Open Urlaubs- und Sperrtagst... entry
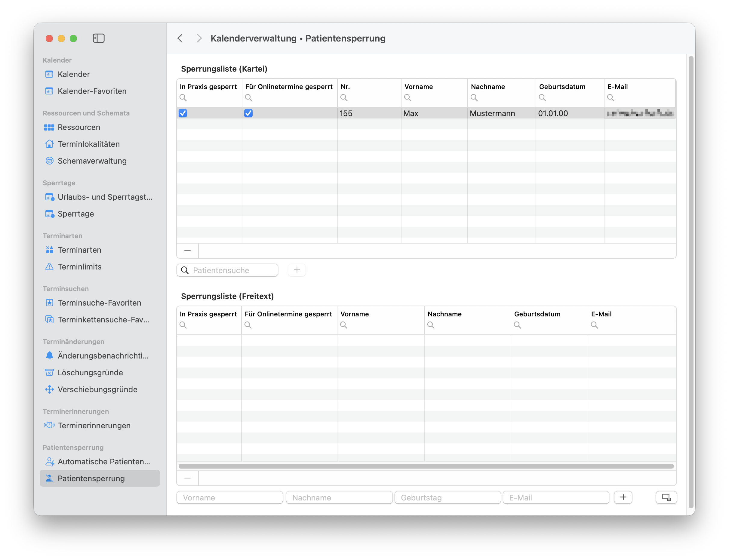 point(100,197)
